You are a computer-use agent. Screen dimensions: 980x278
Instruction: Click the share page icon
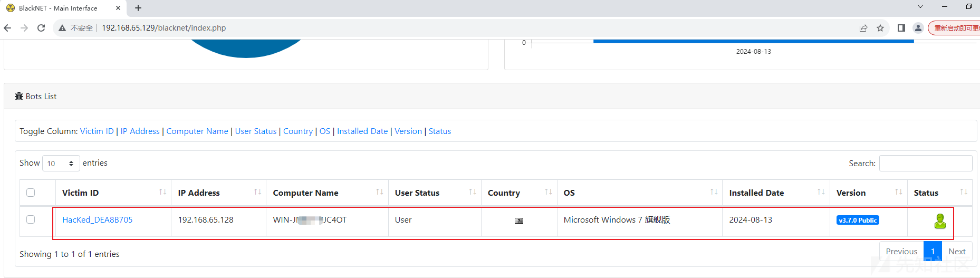[863, 28]
